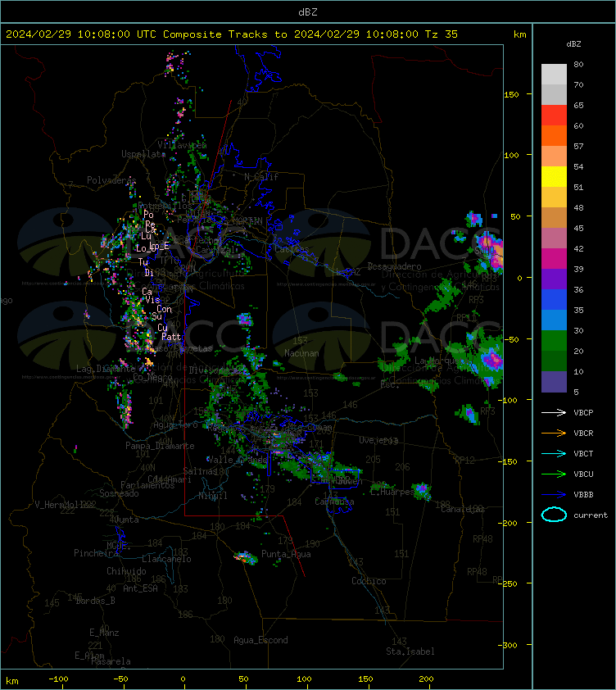Select the red 60–65 dBZ swatch

click(554, 116)
